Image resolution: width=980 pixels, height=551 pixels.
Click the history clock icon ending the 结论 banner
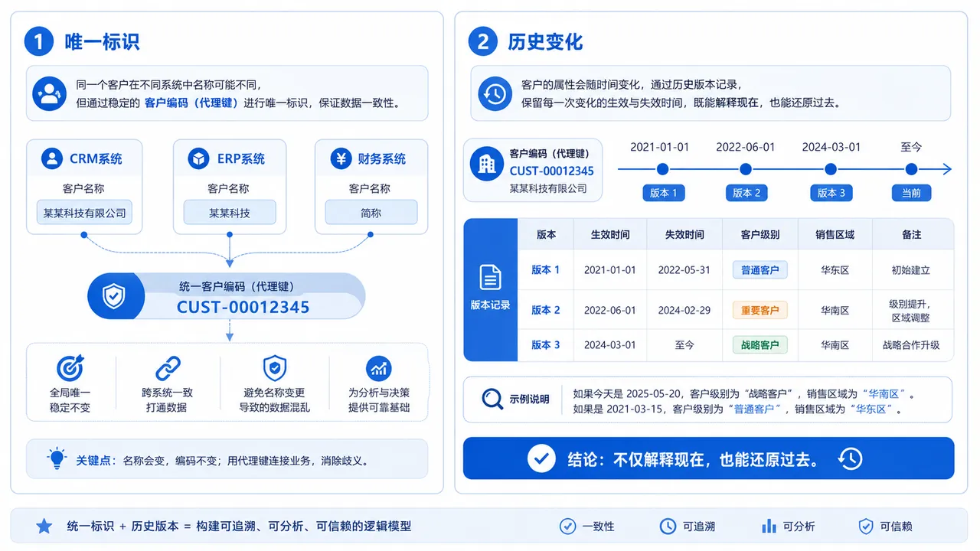850,458
